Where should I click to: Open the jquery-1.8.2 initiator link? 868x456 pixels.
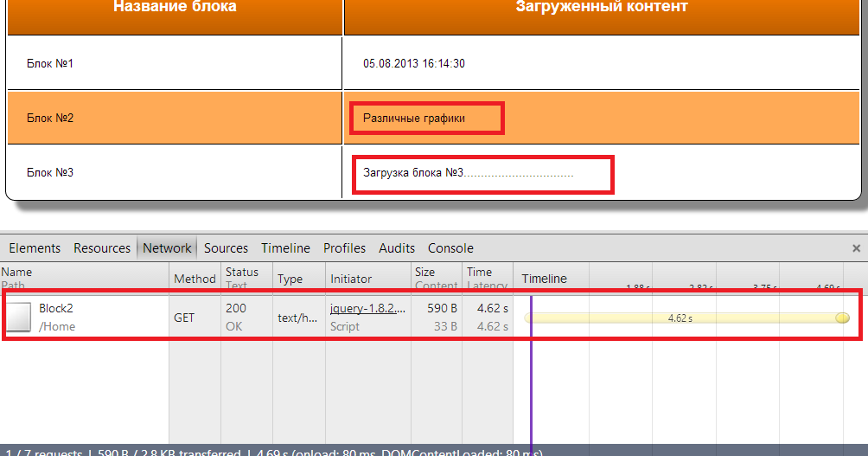(367, 309)
